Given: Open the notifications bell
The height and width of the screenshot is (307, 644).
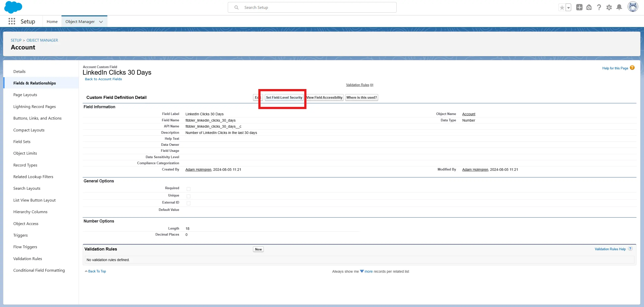Looking at the screenshot, I should coord(619,7).
